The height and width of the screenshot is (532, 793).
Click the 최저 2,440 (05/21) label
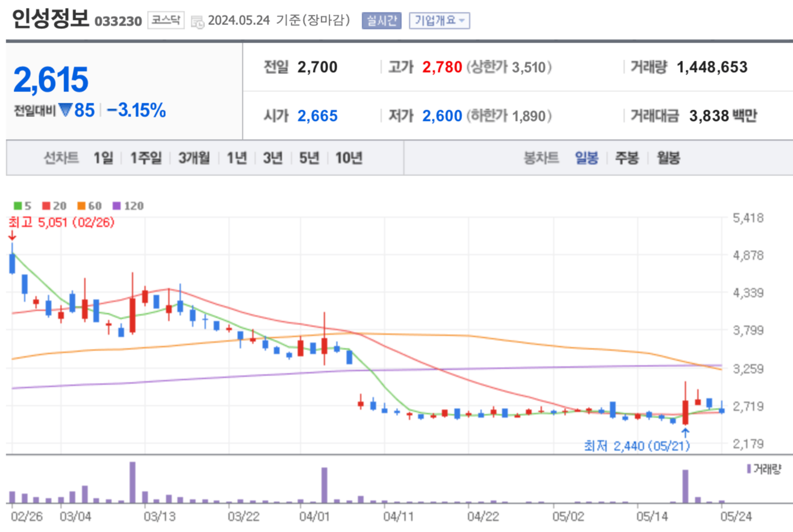637,446
